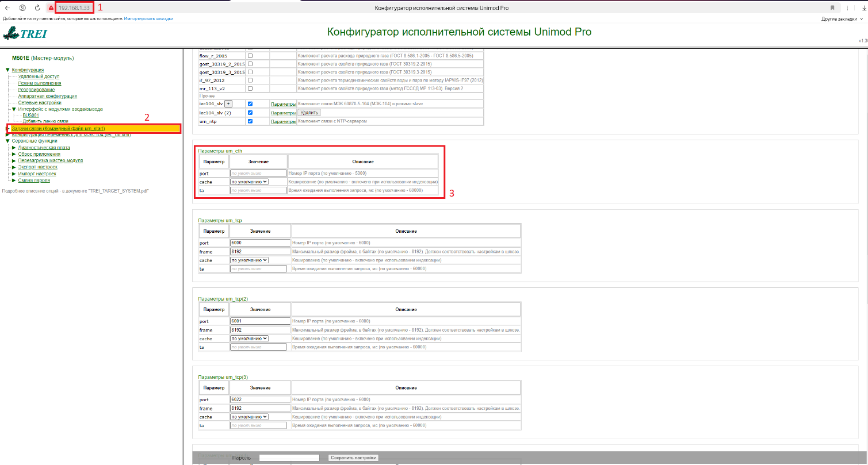Select Резервирование in the sidebar tree
This screenshot has height=465, width=868.
(36, 90)
